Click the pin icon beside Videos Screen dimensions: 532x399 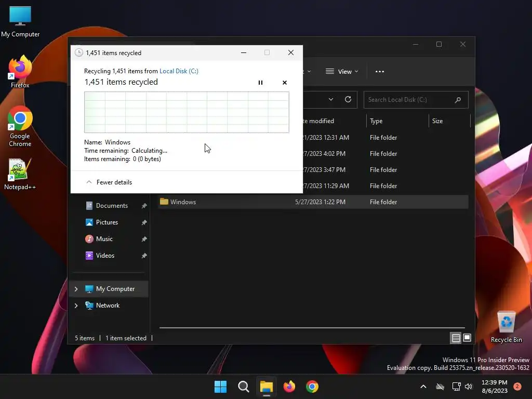(144, 256)
